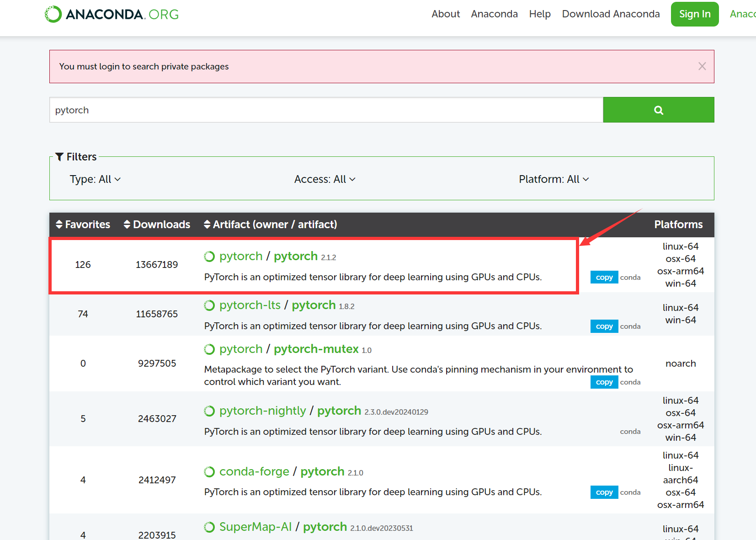Click the favorites count 74
The height and width of the screenshot is (540, 756).
click(83, 314)
